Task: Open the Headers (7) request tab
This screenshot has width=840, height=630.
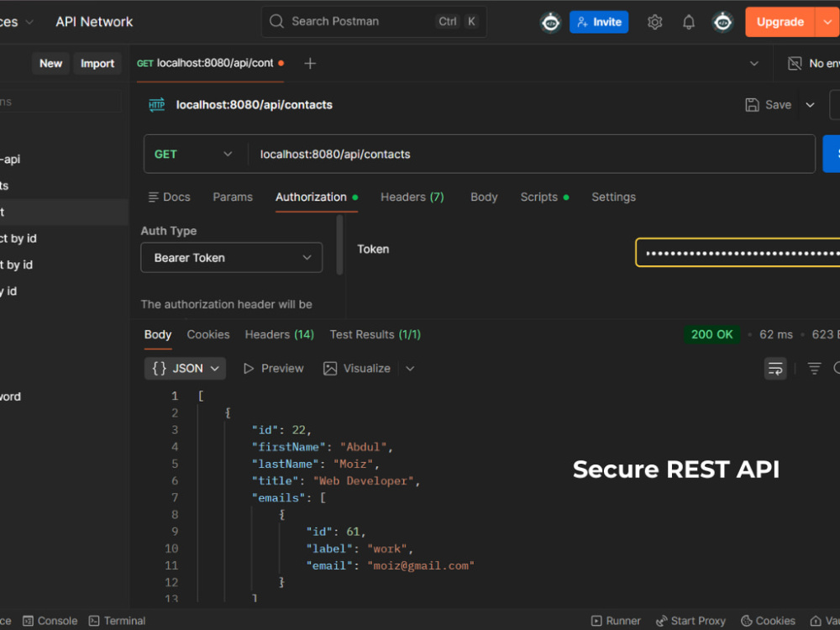Action: point(412,197)
